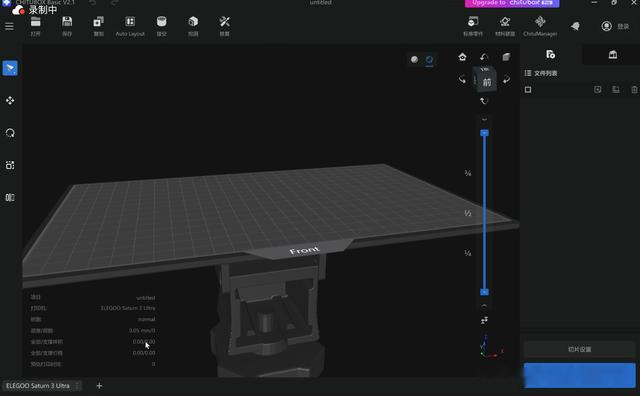Launch ChituManager from the toolbar

click(x=540, y=26)
